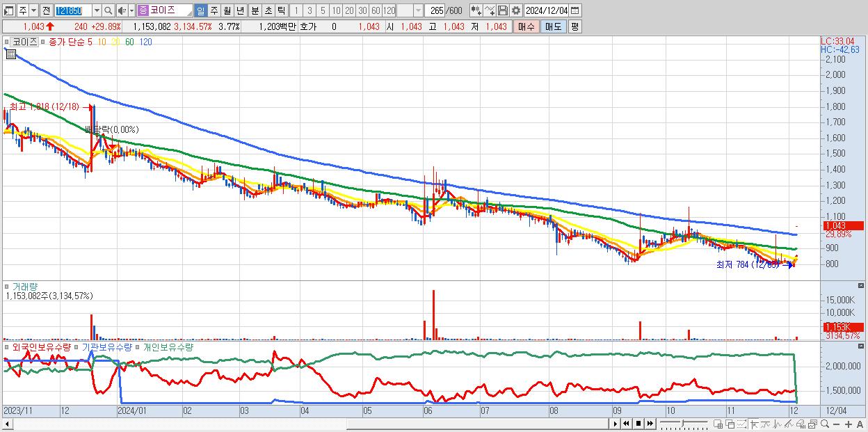Screen dimensions: 868x432
Task: Click the stacked chart panels icon
Action: coord(812,424)
